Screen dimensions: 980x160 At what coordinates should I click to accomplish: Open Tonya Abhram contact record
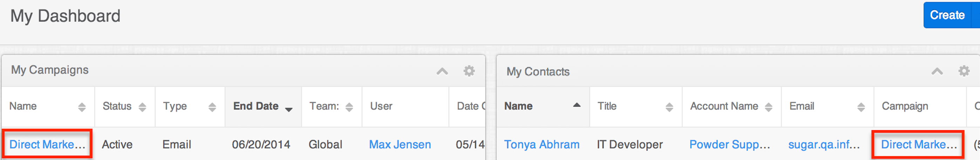click(542, 144)
